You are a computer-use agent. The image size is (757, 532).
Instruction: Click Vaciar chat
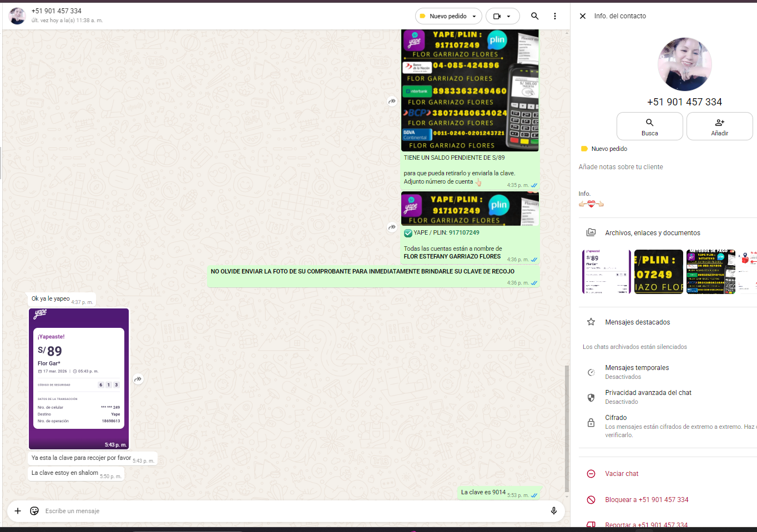(x=622, y=474)
